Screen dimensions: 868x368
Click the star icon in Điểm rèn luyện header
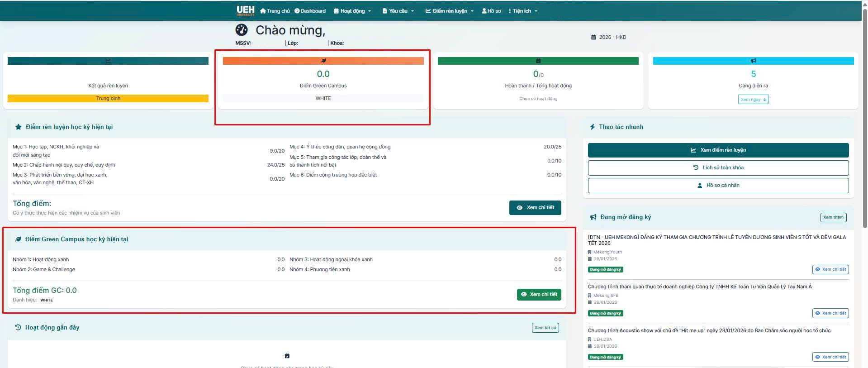[x=18, y=127]
